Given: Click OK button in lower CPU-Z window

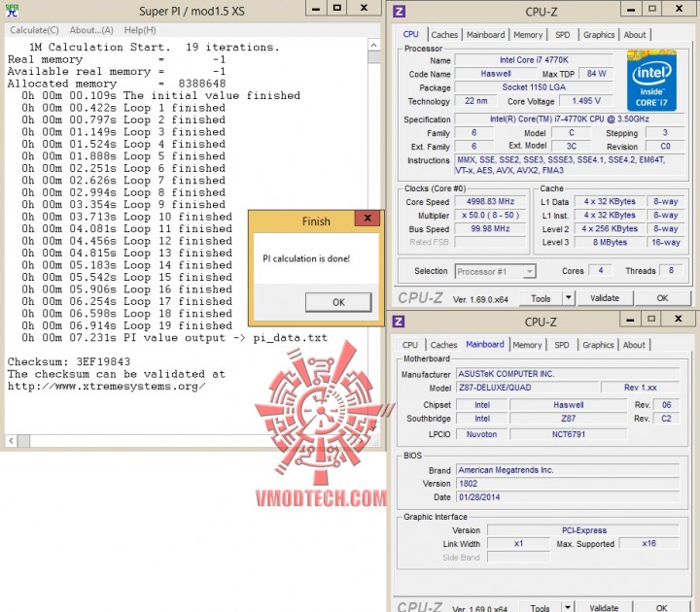Looking at the screenshot, I should pyautogui.click(x=662, y=607).
